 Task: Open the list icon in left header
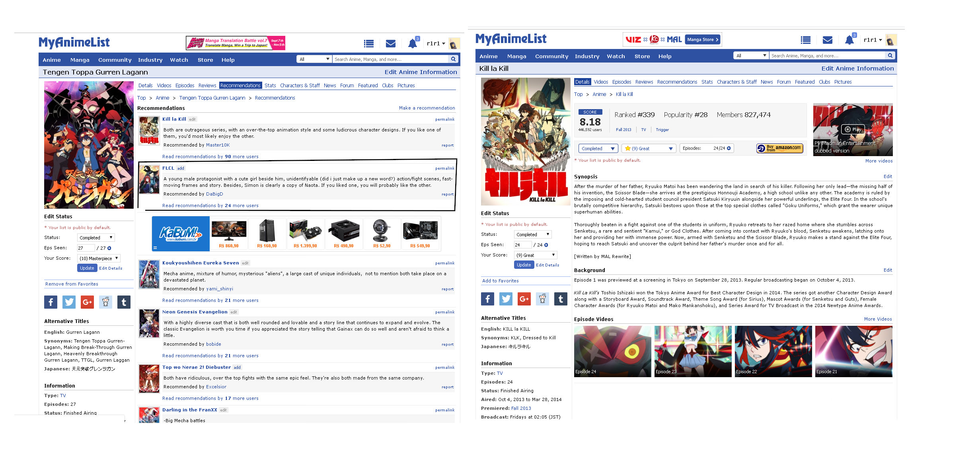click(x=368, y=43)
